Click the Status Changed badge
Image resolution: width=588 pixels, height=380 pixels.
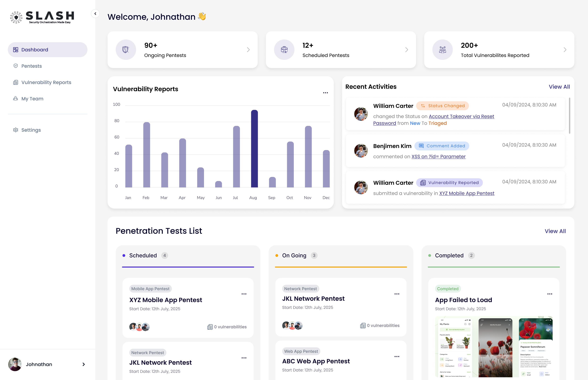pyautogui.click(x=442, y=106)
